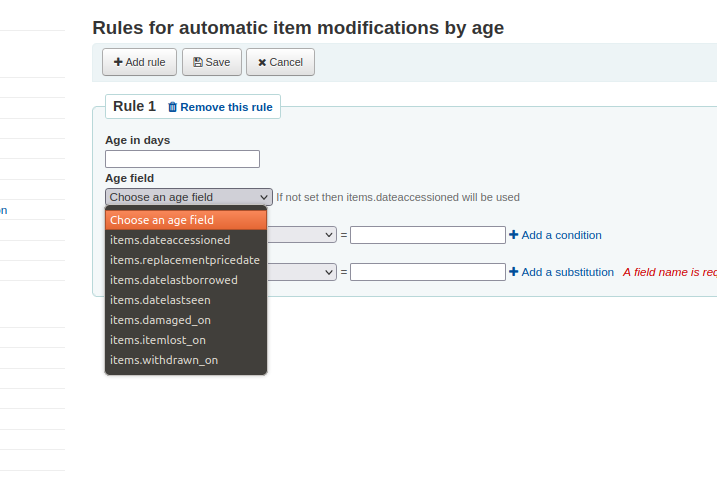This screenshot has height=490, width=717.
Task: Click the Remove this rule link
Action: pos(226,107)
